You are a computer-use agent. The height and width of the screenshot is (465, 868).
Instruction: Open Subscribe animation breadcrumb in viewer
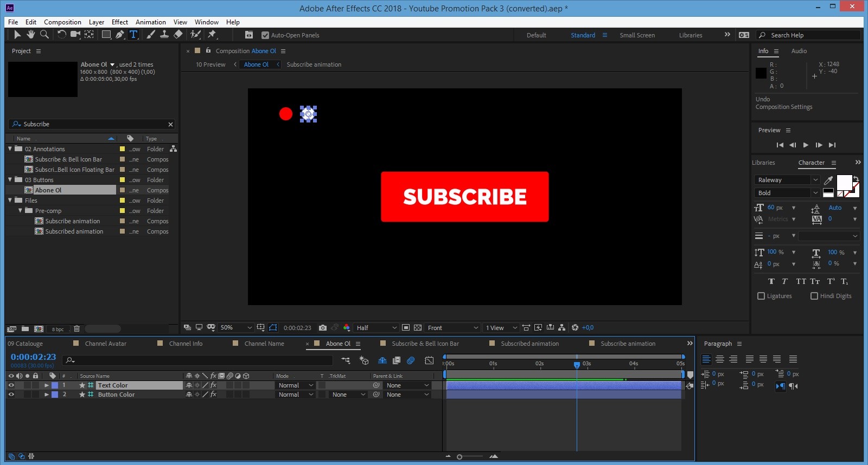click(x=314, y=64)
